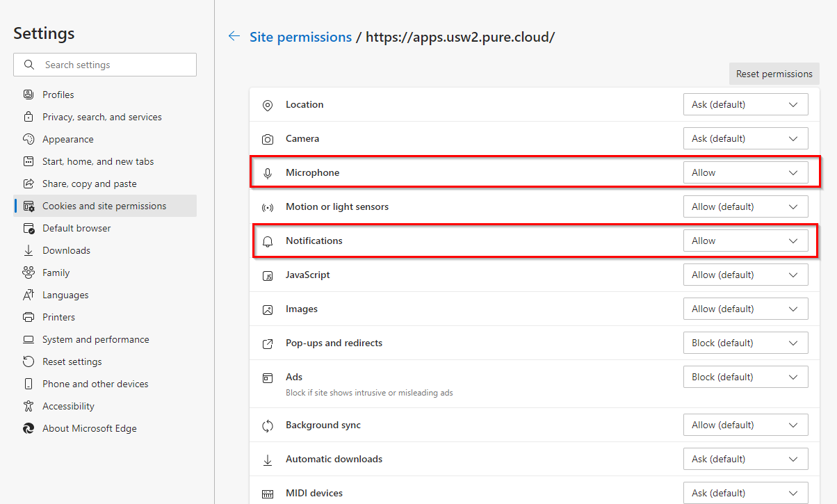Expand the JavaScript permission dropdown
Screen dimensions: 837x504
click(745, 275)
